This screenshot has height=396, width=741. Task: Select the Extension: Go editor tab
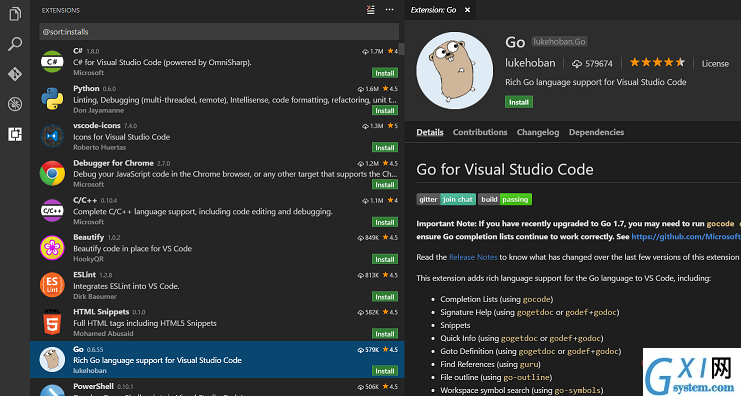click(440, 10)
